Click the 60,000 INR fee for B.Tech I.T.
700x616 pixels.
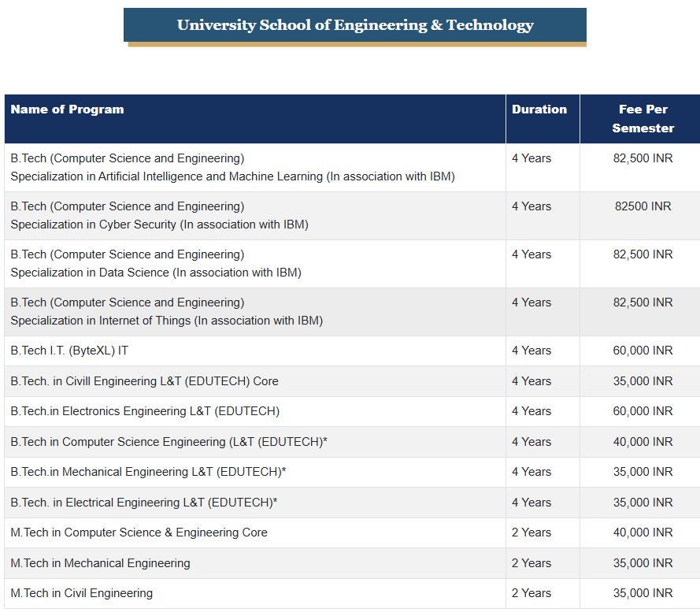coord(643,351)
